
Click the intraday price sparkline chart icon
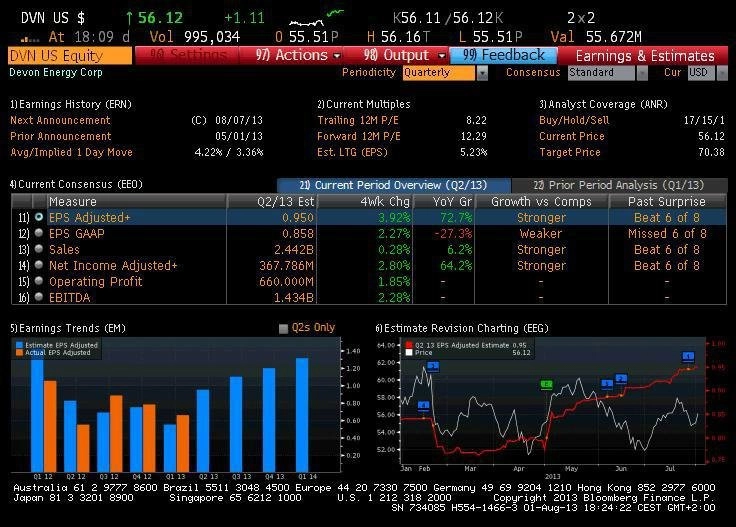click(x=316, y=17)
